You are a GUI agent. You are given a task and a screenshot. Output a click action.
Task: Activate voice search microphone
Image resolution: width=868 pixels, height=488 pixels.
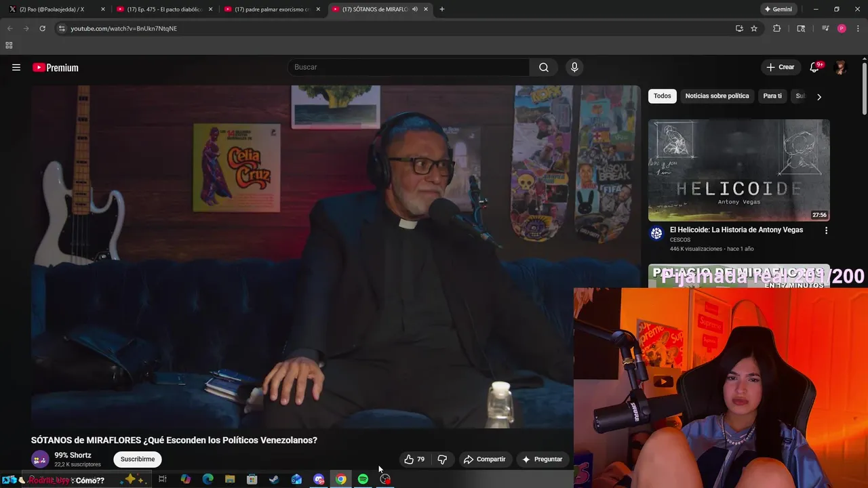(574, 67)
